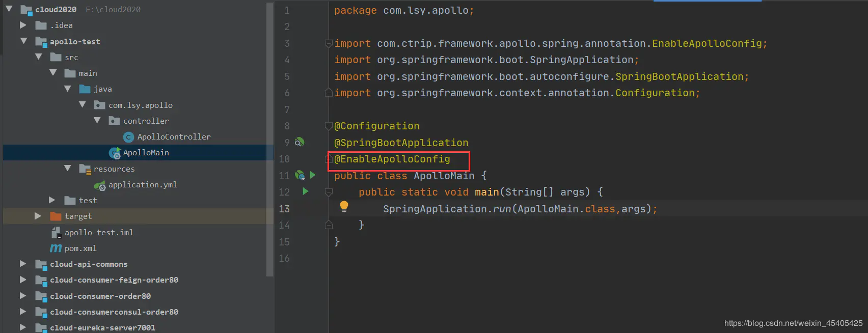The height and width of the screenshot is (333, 868).
Task: Expand the .idea folder
Action: [23, 25]
